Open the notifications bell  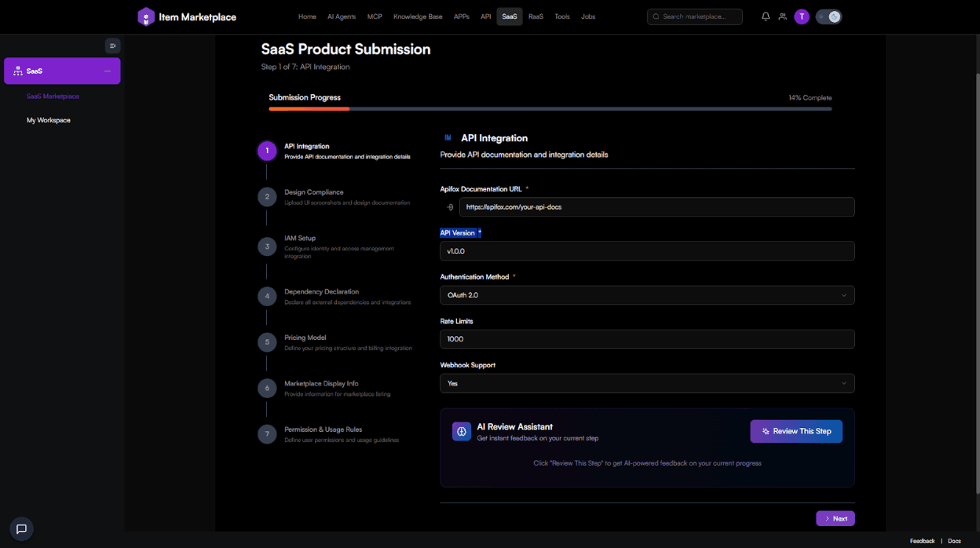tap(766, 16)
